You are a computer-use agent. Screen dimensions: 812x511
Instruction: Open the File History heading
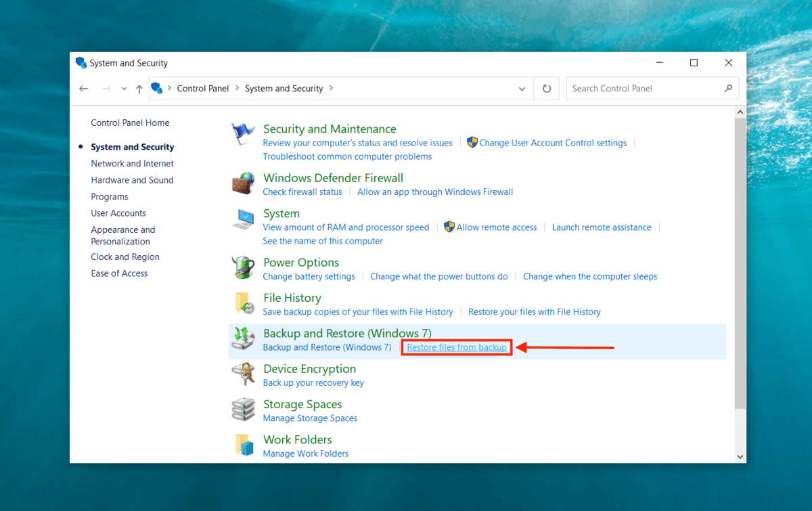(292, 298)
